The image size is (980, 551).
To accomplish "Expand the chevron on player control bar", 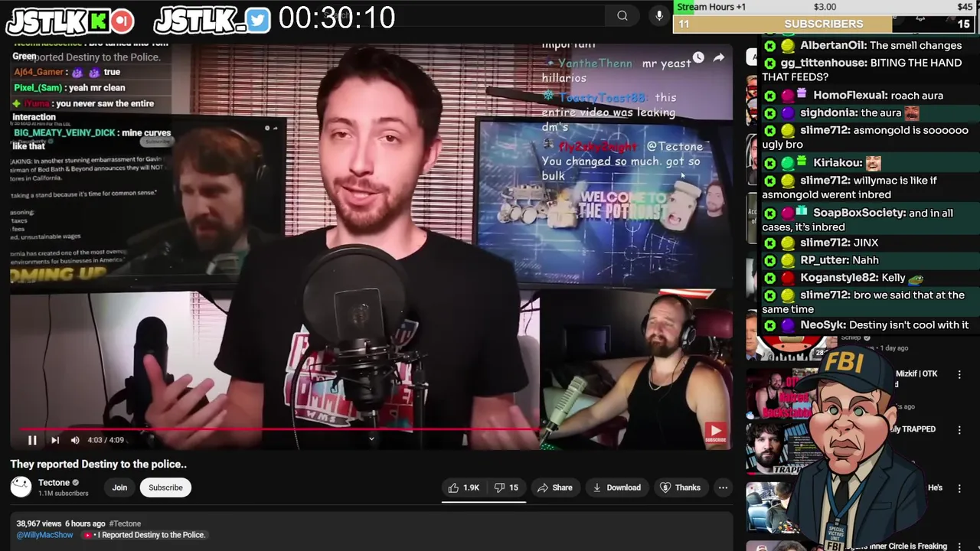I will tap(371, 439).
